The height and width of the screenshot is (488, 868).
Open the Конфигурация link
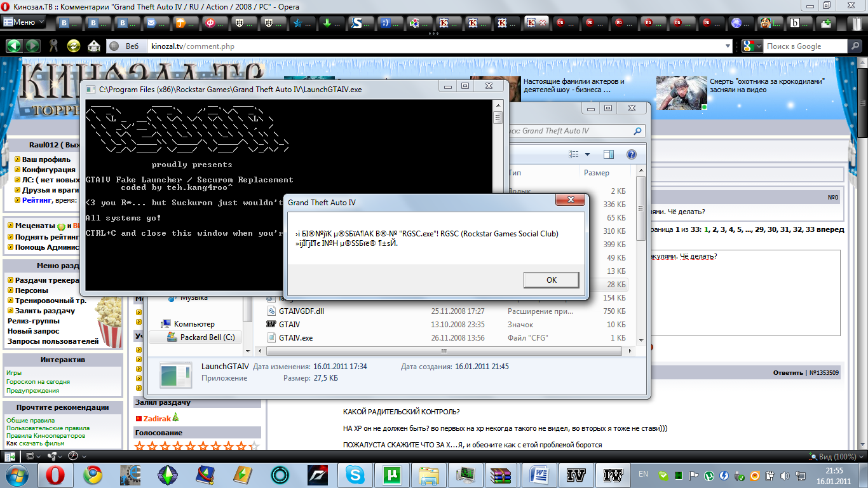coord(49,170)
